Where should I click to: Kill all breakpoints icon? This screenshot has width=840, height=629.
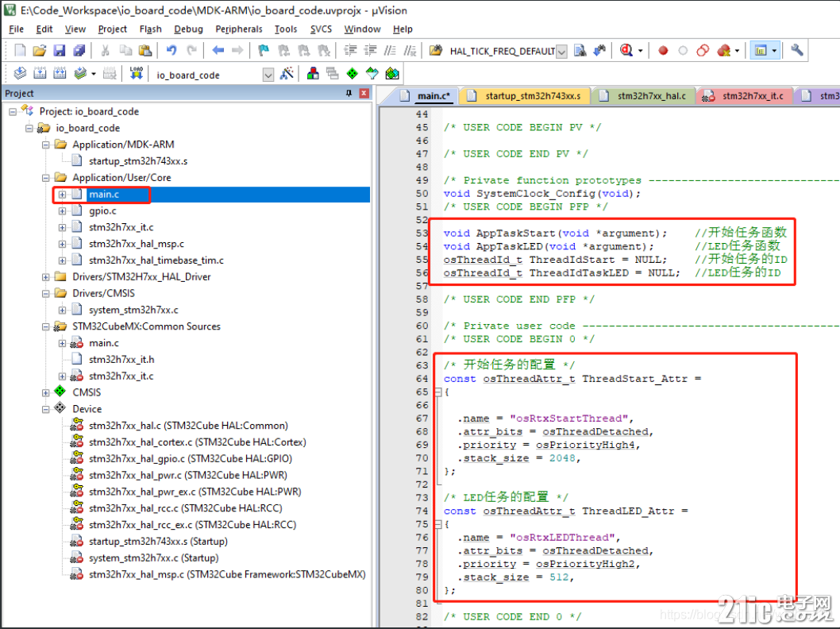pos(724,50)
